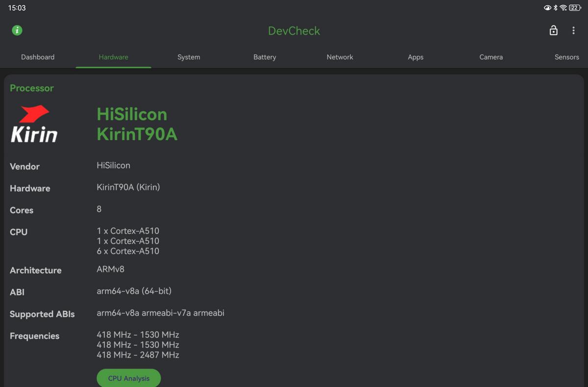This screenshot has height=387, width=588.
Task: Tap the Wi-Fi status bar icon
Action: pyautogui.click(x=563, y=8)
